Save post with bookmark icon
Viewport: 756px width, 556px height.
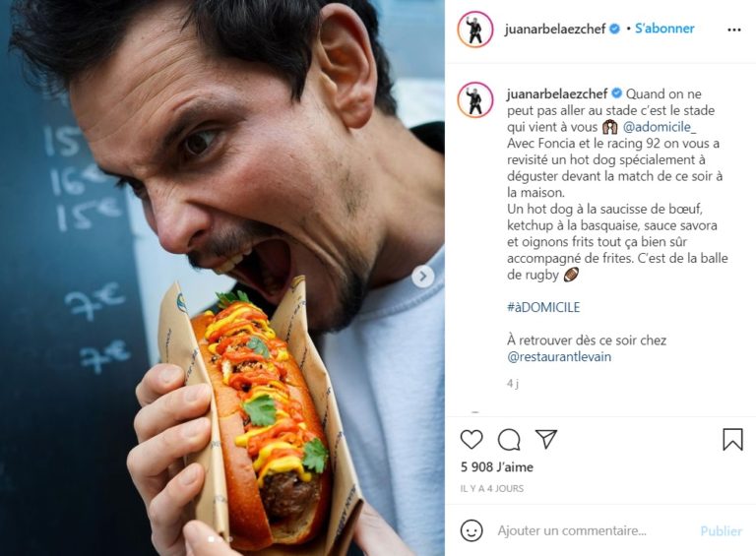[732, 439]
